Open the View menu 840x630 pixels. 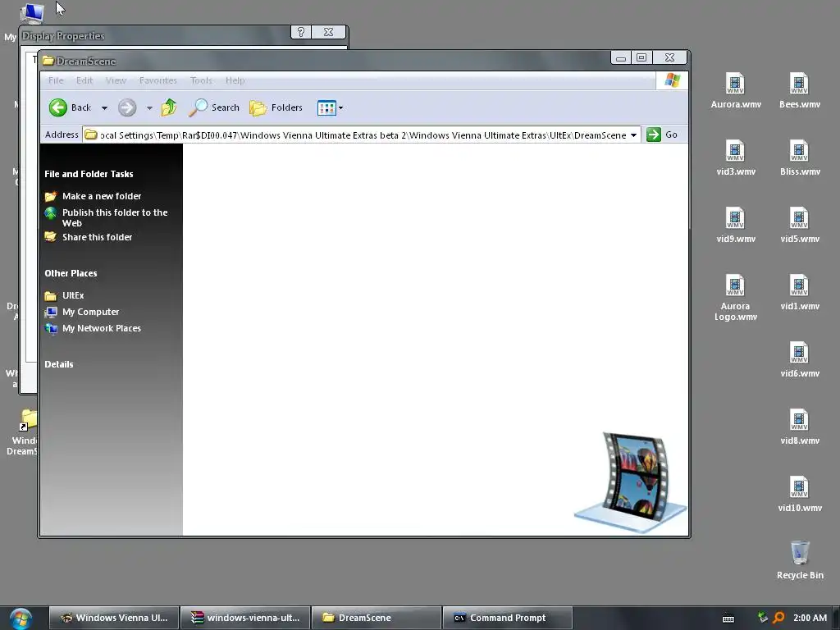point(116,80)
